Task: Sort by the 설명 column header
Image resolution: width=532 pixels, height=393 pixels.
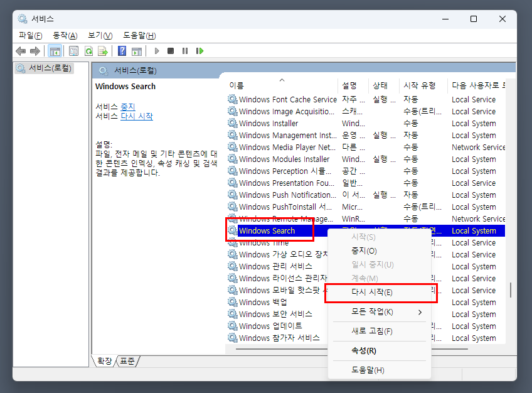Action: [353, 85]
